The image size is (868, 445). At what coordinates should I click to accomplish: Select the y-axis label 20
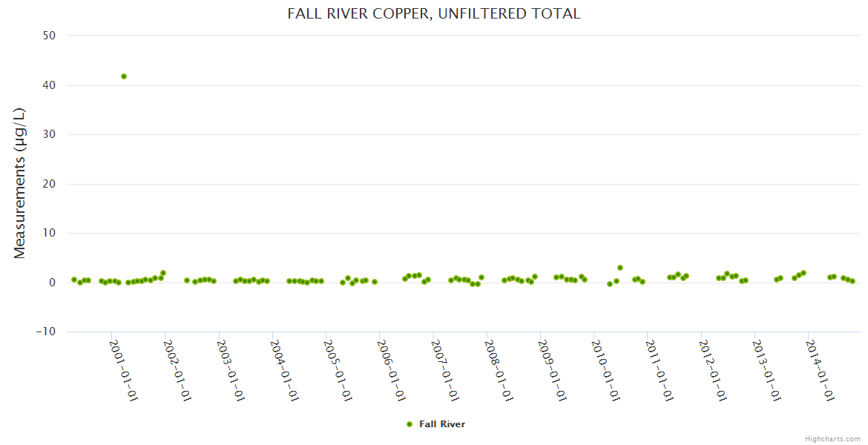click(50, 184)
